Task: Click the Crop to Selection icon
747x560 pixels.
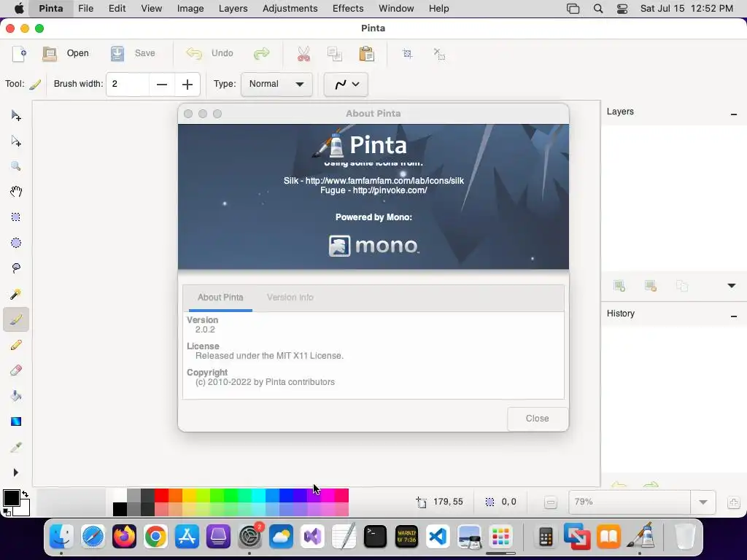Action: tap(407, 53)
